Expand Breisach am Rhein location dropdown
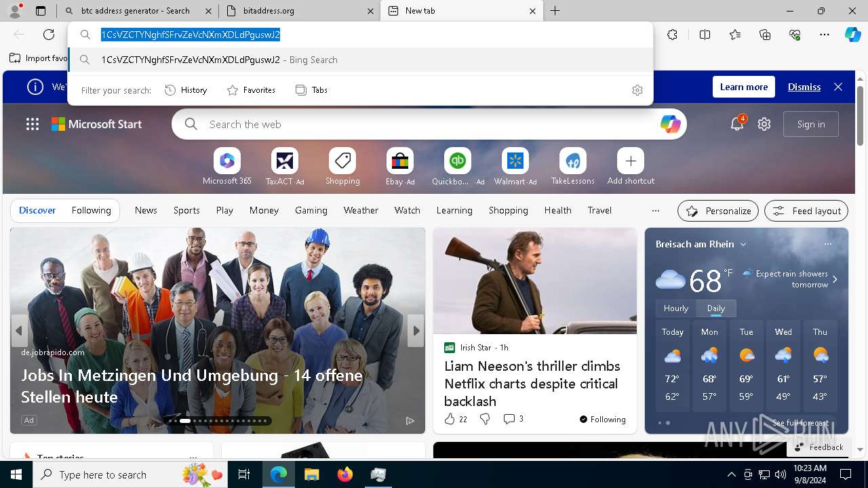The width and height of the screenshot is (868, 488). (x=743, y=244)
